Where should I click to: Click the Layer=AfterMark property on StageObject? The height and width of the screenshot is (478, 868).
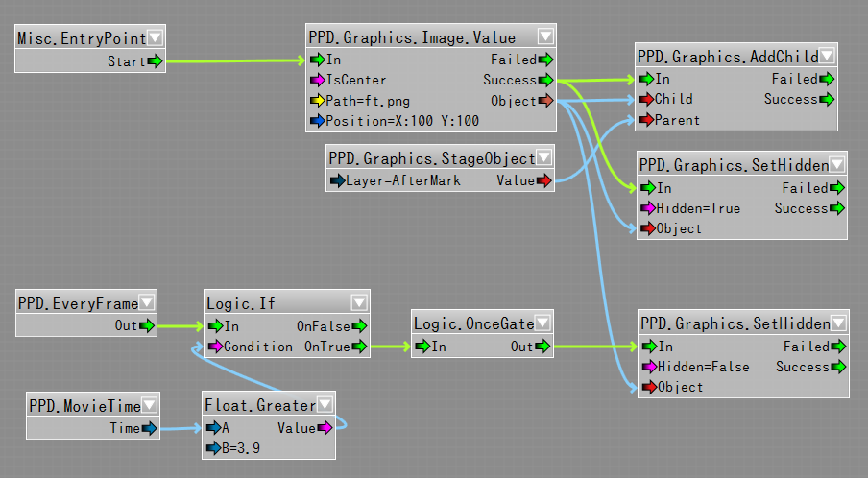coord(403,180)
